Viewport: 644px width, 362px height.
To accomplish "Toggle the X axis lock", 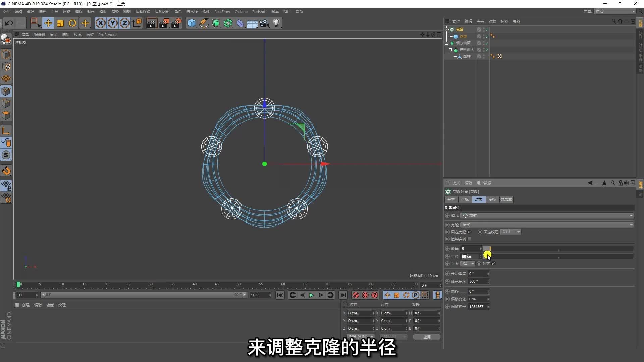I will click(101, 23).
